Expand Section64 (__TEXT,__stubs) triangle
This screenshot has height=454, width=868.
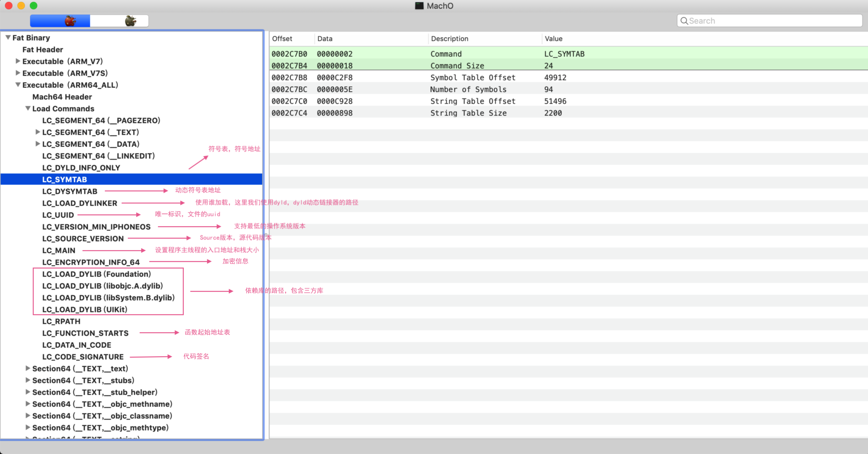tap(28, 380)
